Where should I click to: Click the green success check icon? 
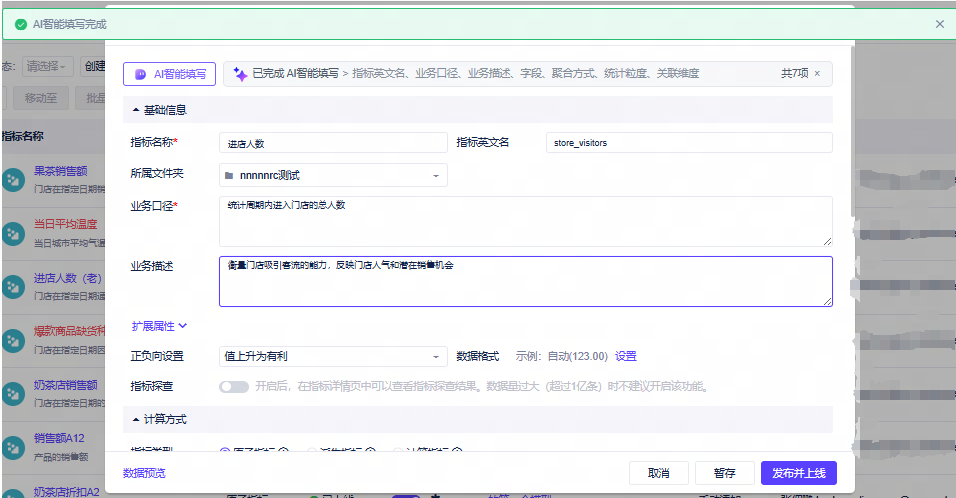(x=21, y=24)
